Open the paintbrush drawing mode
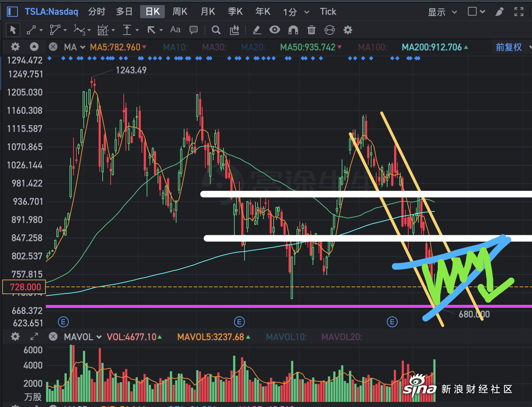The height and width of the screenshot is (407, 532). pyautogui.click(x=499, y=12)
